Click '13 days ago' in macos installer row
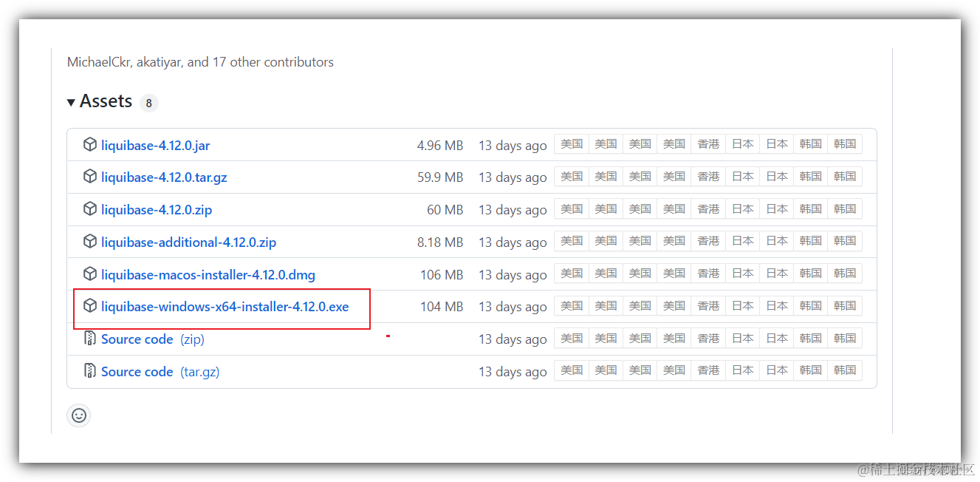This screenshot has width=980, height=482. click(513, 275)
